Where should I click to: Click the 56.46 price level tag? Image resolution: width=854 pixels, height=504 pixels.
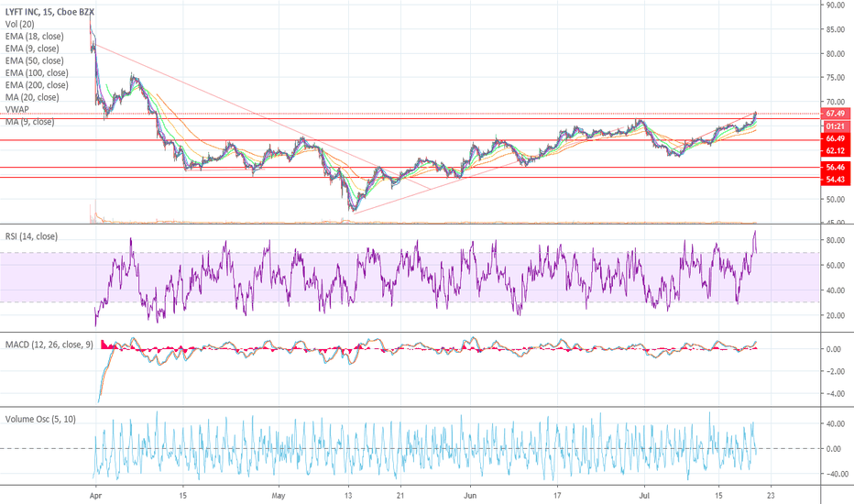[835, 168]
